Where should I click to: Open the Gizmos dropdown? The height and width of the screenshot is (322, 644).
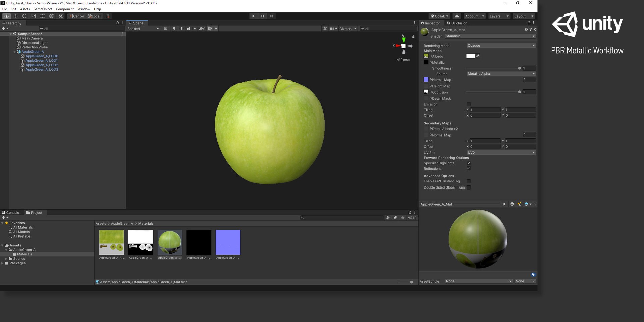347,29
